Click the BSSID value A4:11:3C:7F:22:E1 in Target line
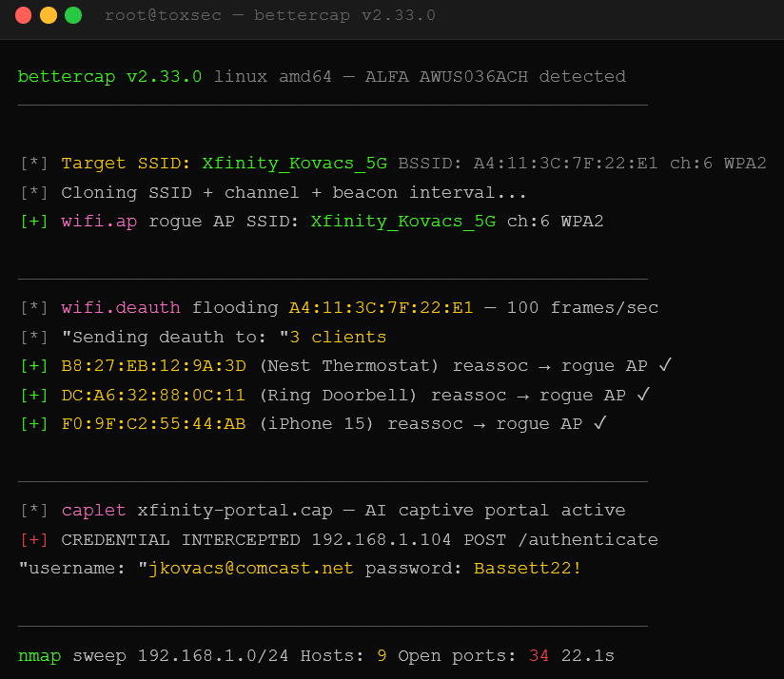Viewport: 784px width, 679px height. click(565, 164)
